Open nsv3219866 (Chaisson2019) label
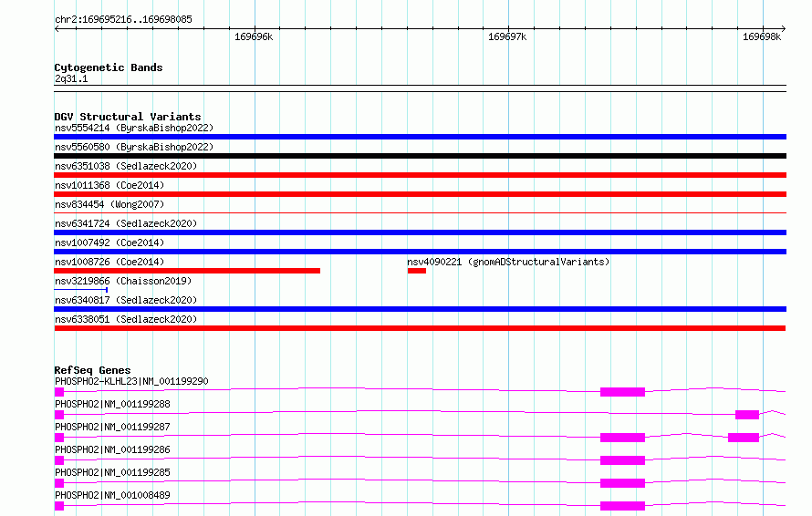 click(x=123, y=281)
